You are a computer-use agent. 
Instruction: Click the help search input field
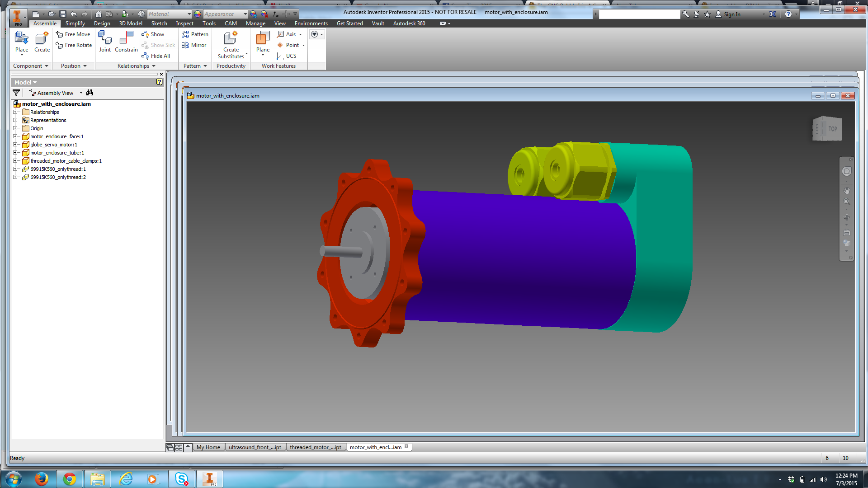(639, 14)
